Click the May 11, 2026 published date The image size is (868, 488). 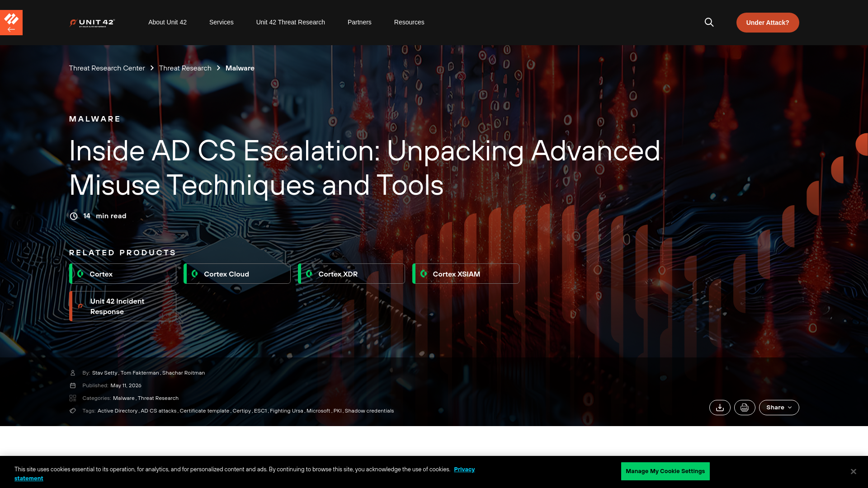126,385
